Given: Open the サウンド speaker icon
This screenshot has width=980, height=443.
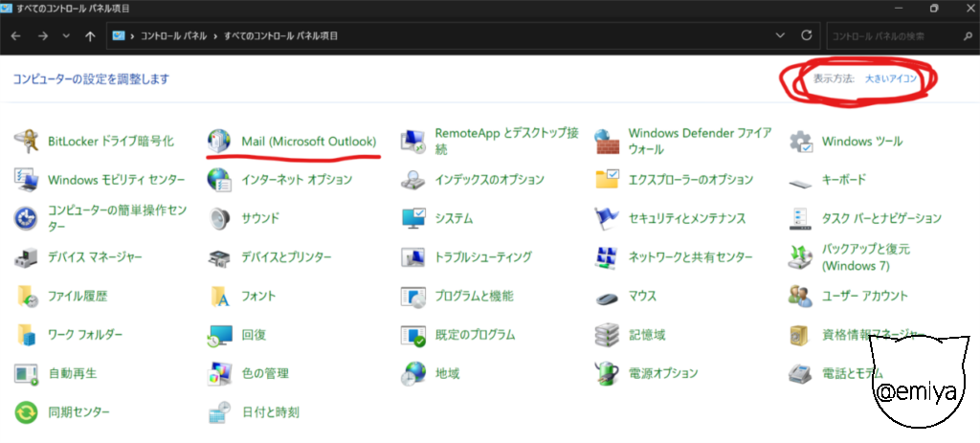Looking at the screenshot, I should point(220,218).
